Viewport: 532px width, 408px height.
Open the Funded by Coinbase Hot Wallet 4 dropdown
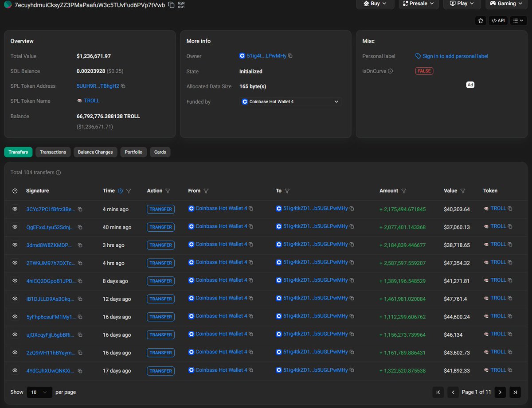[290, 101]
